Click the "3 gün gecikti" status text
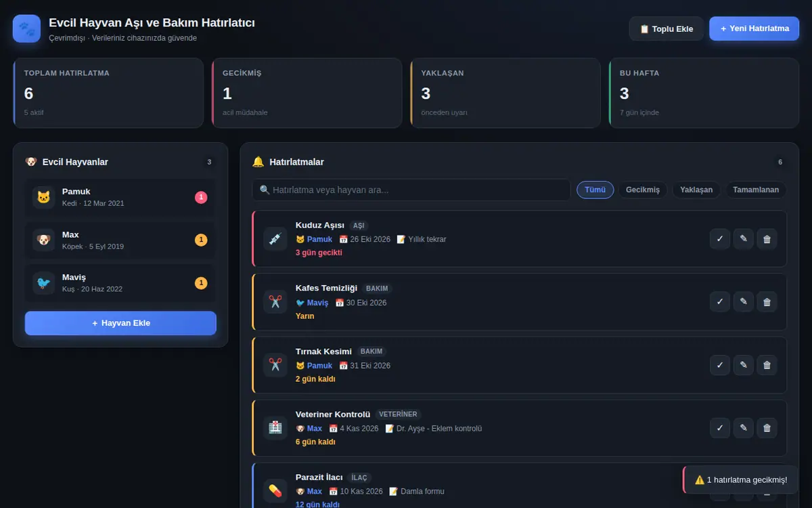Viewport: 812px width, 508px height. tap(319, 253)
